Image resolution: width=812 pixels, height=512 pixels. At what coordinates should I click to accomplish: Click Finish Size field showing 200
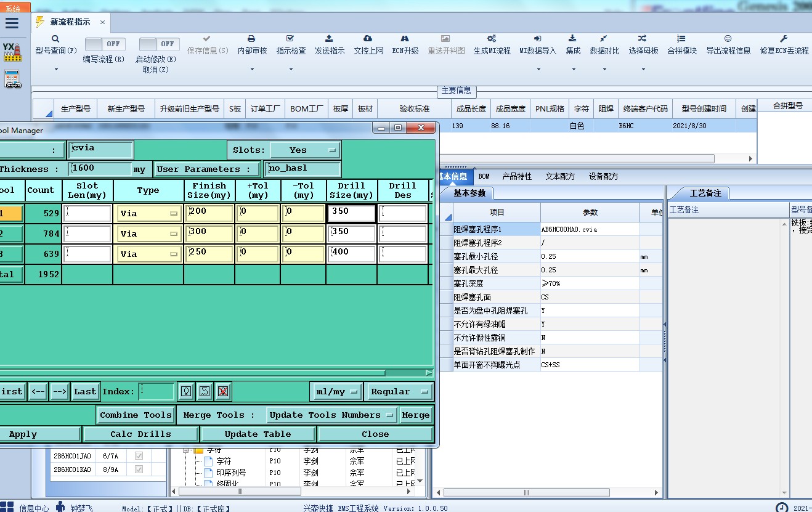click(211, 213)
